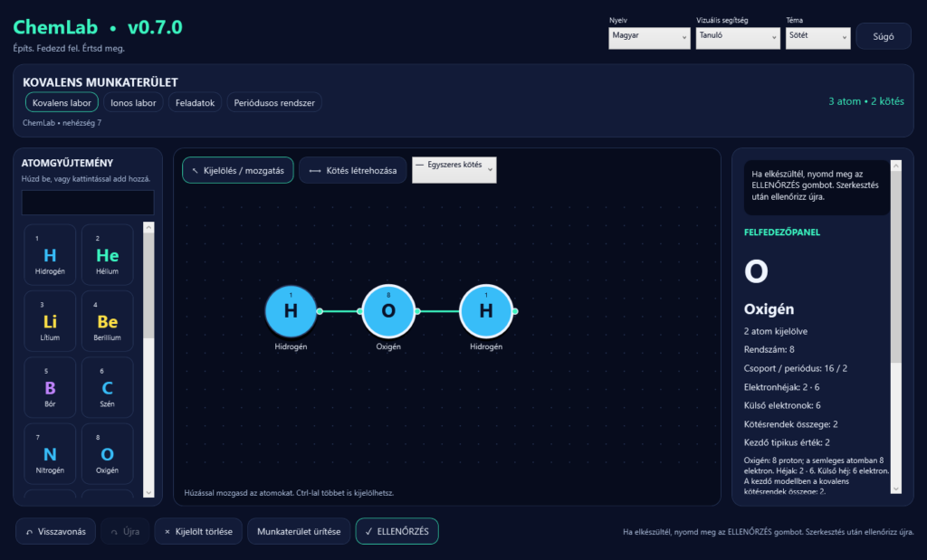The height and width of the screenshot is (560, 927).
Task: Click the bond between left Hidrogén and Oxigén
Action: point(340,311)
